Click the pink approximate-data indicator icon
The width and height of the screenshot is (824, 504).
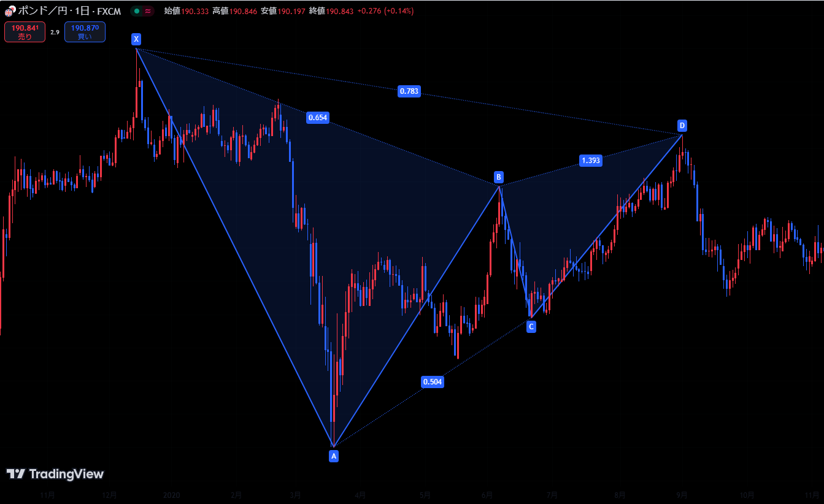click(x=148, y=11)
